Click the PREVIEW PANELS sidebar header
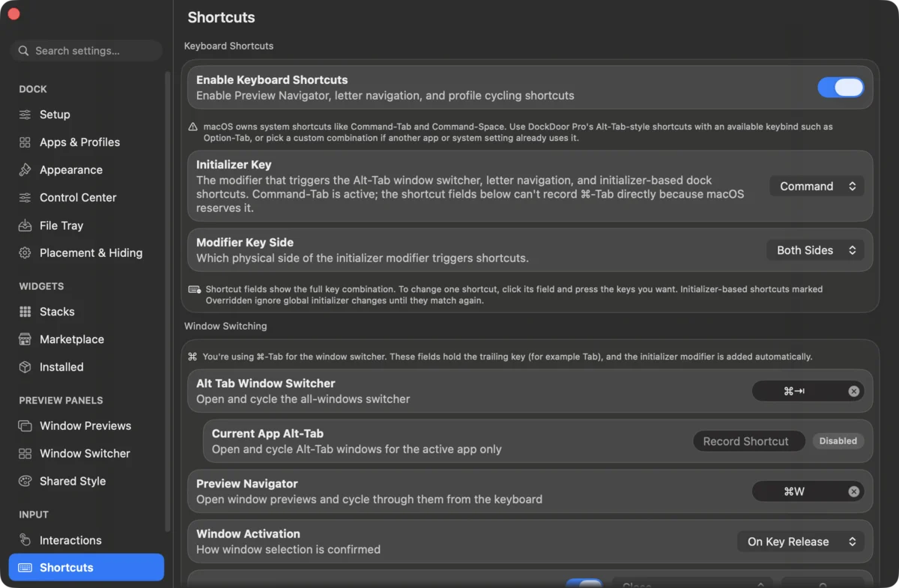899x588 pixels. (x=61, y=400)
